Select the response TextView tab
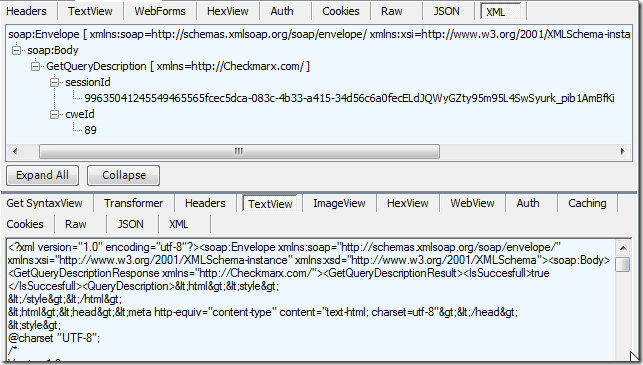 270,204
